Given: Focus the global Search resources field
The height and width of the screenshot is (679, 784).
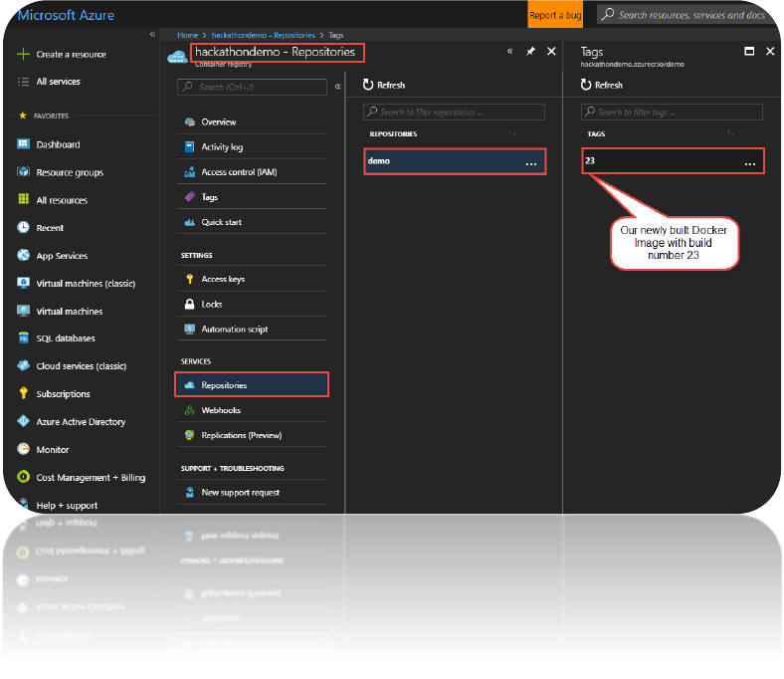Looking at the screenshot, I should click(687, 15).
